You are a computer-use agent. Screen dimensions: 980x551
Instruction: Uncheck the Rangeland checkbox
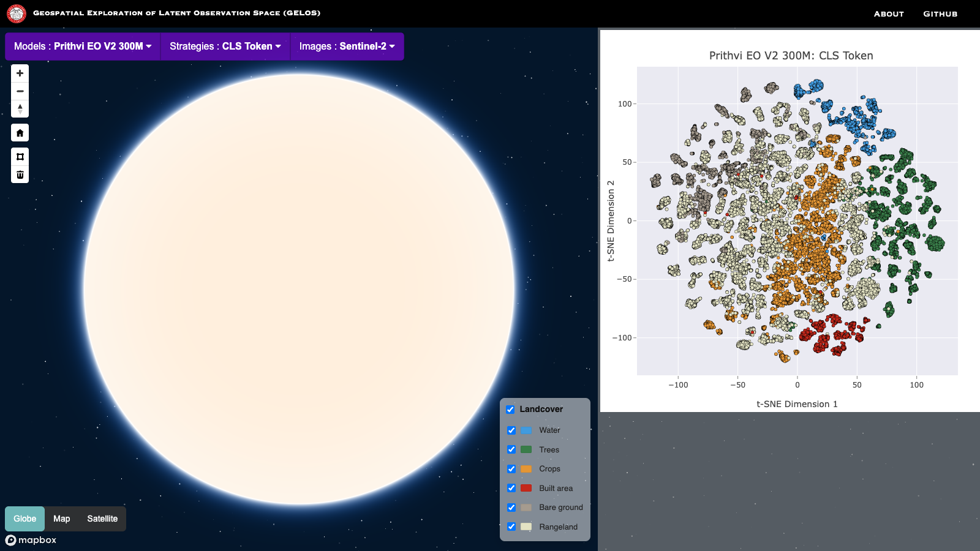pyautogui.click(x=511, y=527)
